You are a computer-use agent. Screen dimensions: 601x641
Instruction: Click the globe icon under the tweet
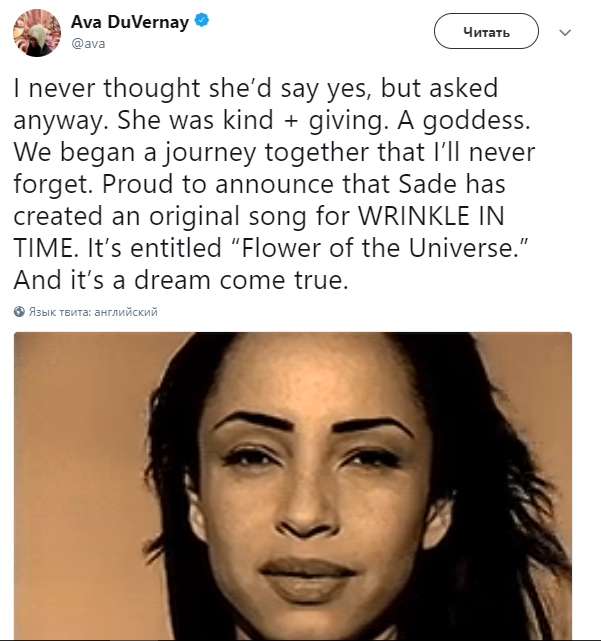click(20, 312)
